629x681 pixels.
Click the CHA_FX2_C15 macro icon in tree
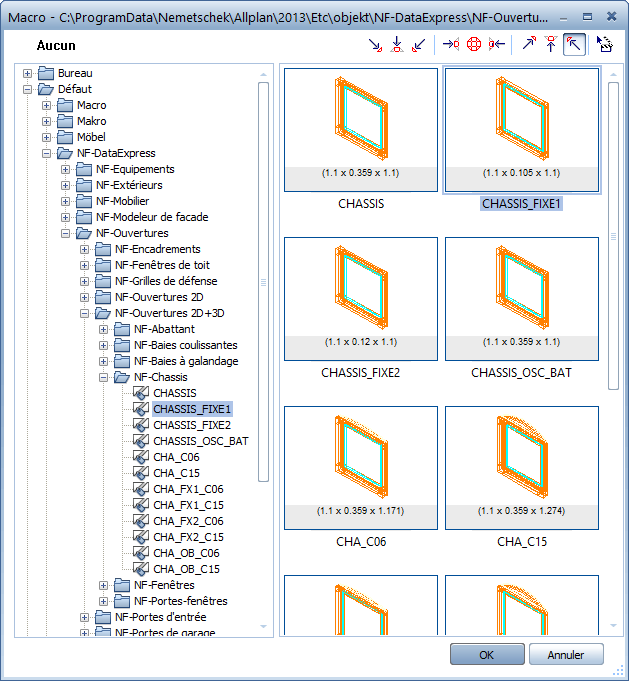coord(141,537)
